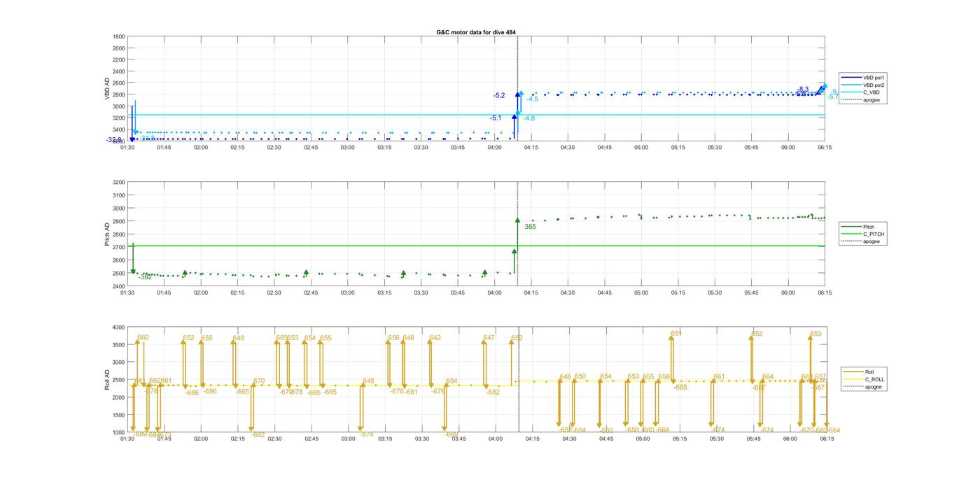Click "02:15" tick on Roll plot x-axis
The height and width of the screenshot is (485, 980).
(238, 440)
